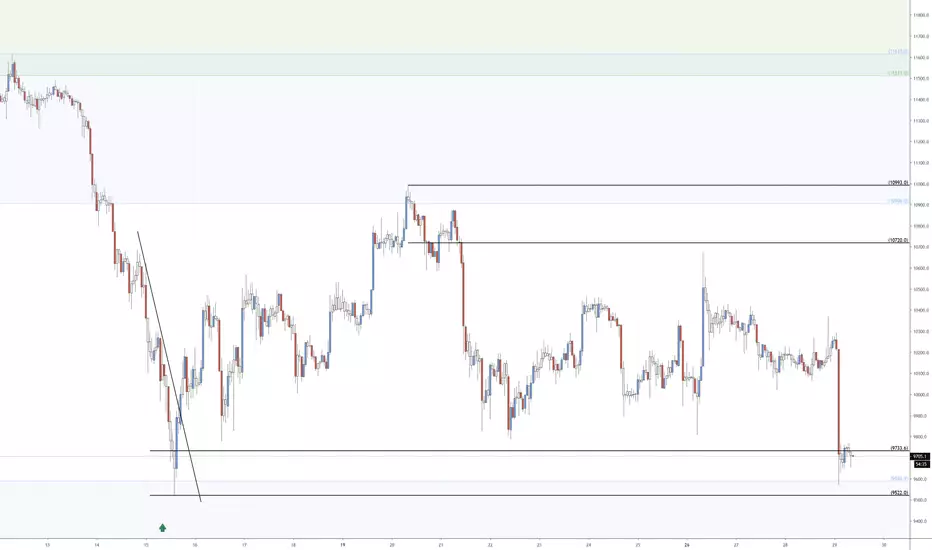Click date label 26 on time axis
The image size is (932, 550).
pyautogui.click(x=687, y=544)
